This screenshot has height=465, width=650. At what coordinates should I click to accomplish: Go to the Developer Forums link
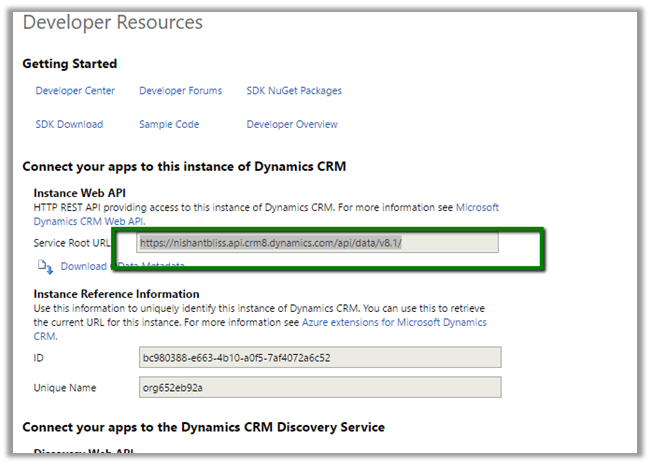[180, 91]
